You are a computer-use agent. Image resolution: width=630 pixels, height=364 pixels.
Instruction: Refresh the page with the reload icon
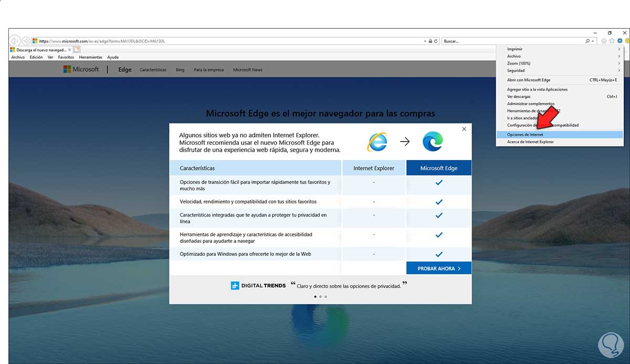pyautogui.click(x=436, y=41)
